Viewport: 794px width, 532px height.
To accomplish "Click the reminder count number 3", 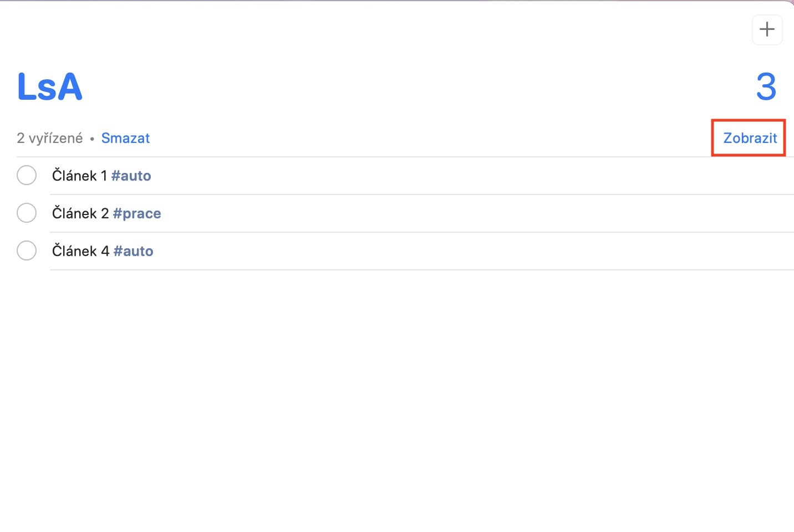I will point(766,87).
